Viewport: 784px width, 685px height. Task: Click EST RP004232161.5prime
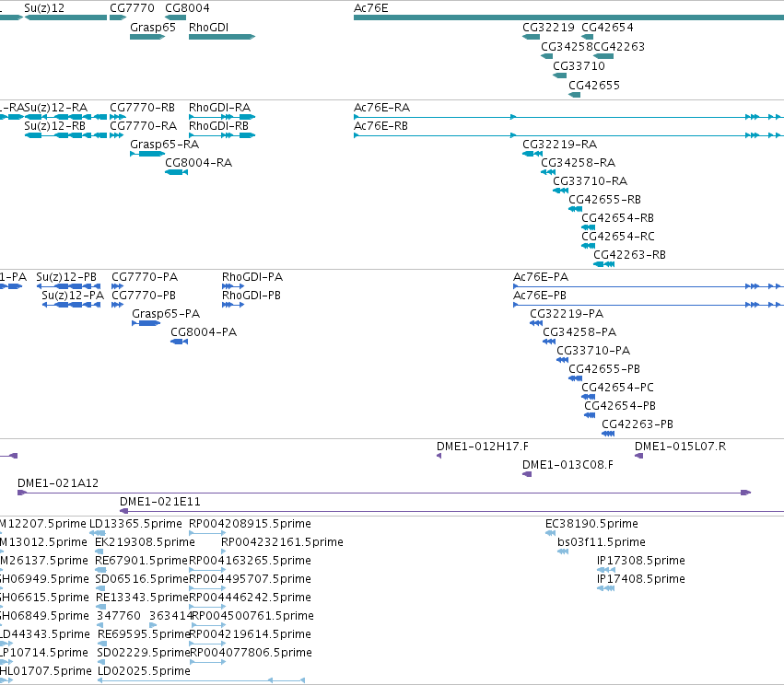[282, 542]
